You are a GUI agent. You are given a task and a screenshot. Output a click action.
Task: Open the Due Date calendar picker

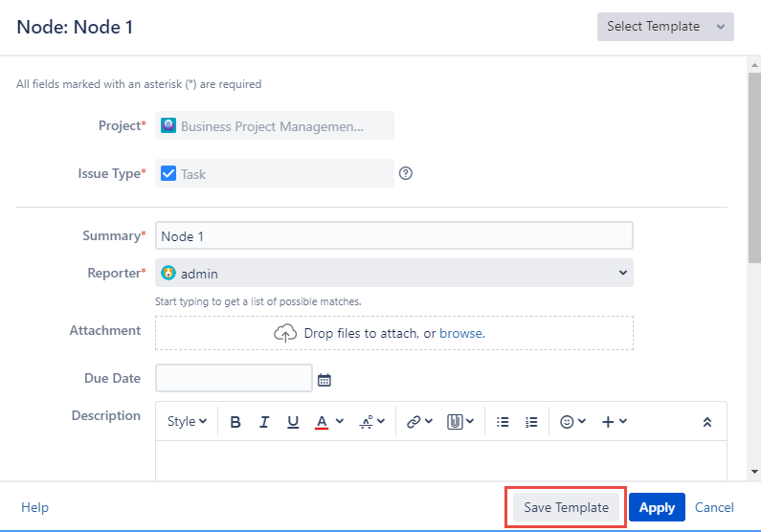tap(325, 380)
